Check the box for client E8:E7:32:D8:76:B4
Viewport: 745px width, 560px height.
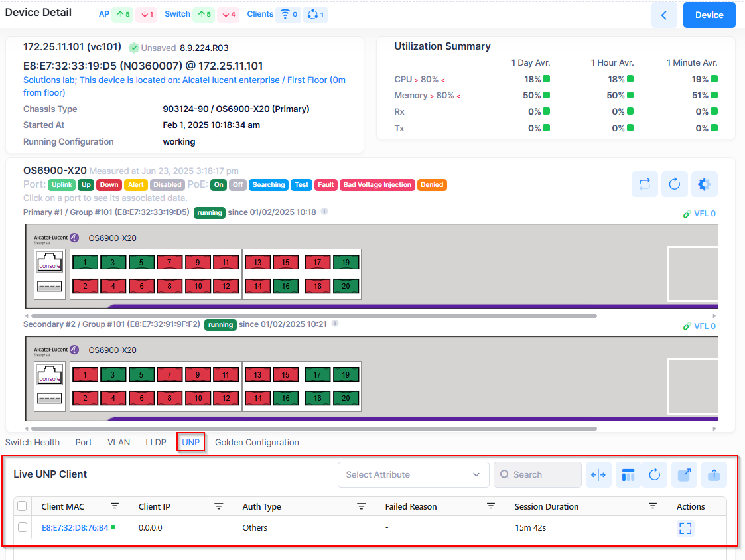coord(22,527)
